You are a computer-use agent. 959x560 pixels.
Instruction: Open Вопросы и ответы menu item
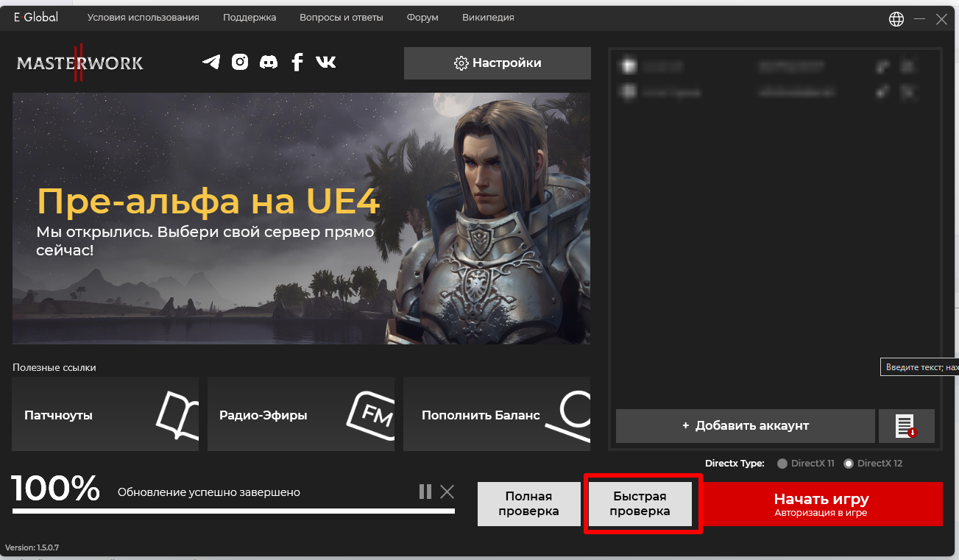[x=342, y=17]
